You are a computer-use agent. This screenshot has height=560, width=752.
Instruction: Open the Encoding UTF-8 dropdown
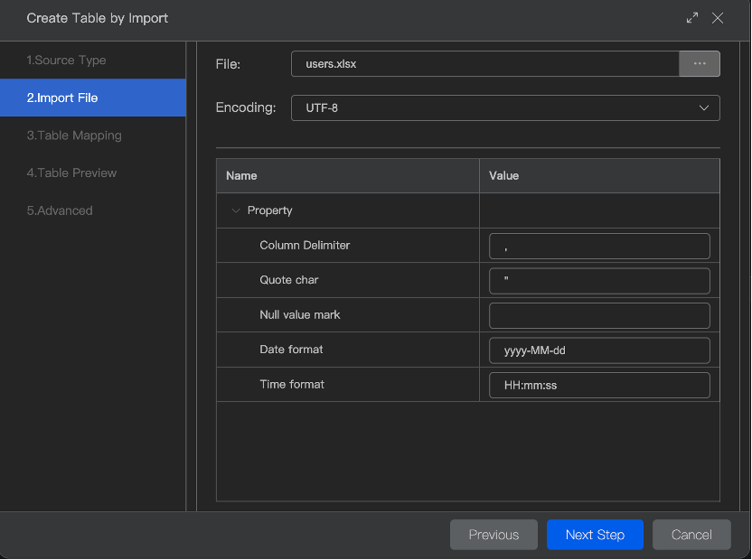[505, 107]
